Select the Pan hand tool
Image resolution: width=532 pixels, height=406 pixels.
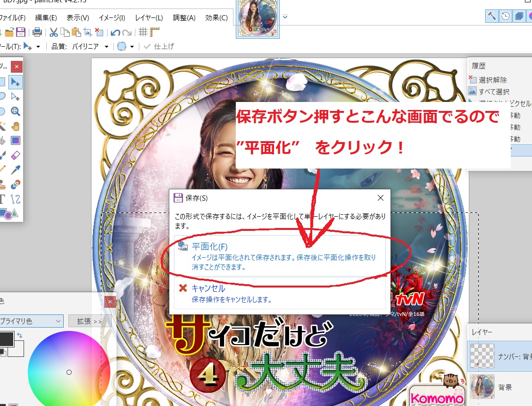15,127
